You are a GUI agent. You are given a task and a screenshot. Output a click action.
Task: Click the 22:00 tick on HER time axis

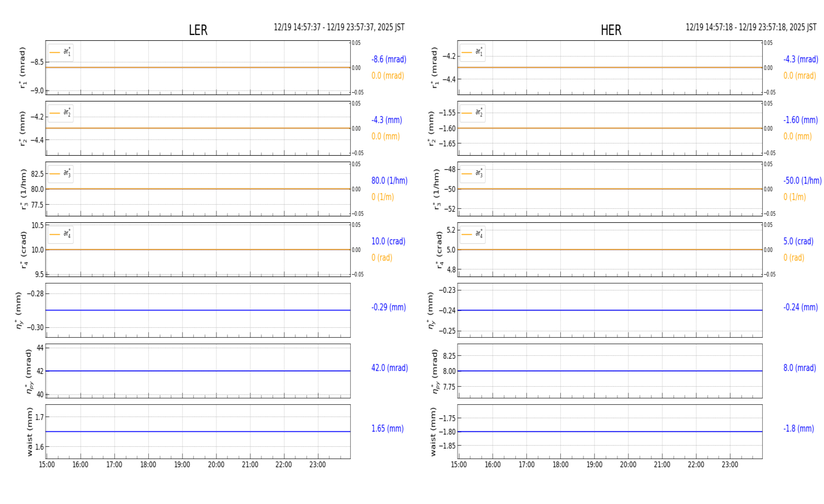tap(696, 465)
